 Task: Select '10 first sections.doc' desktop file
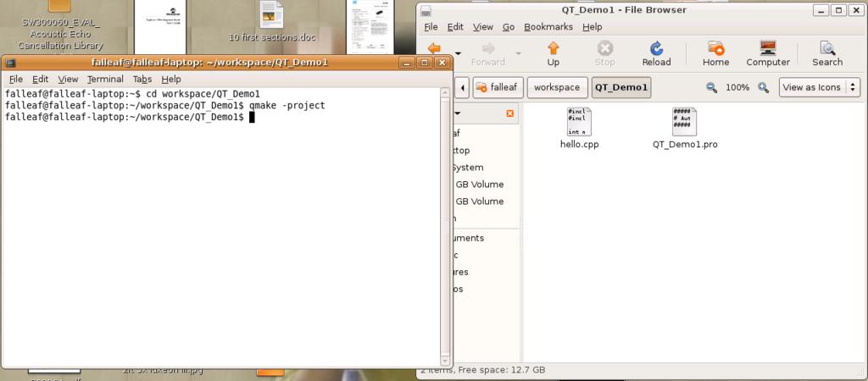(272, 22)
